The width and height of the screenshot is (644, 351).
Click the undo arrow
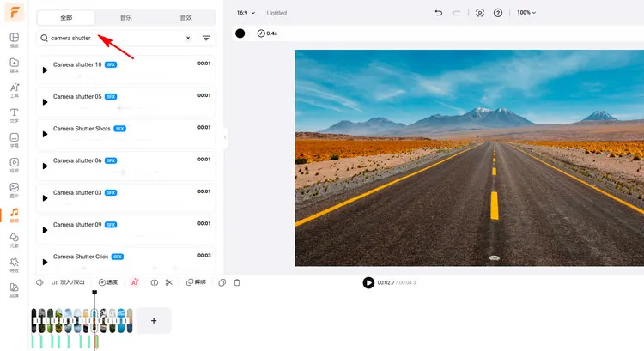[439, 13]
